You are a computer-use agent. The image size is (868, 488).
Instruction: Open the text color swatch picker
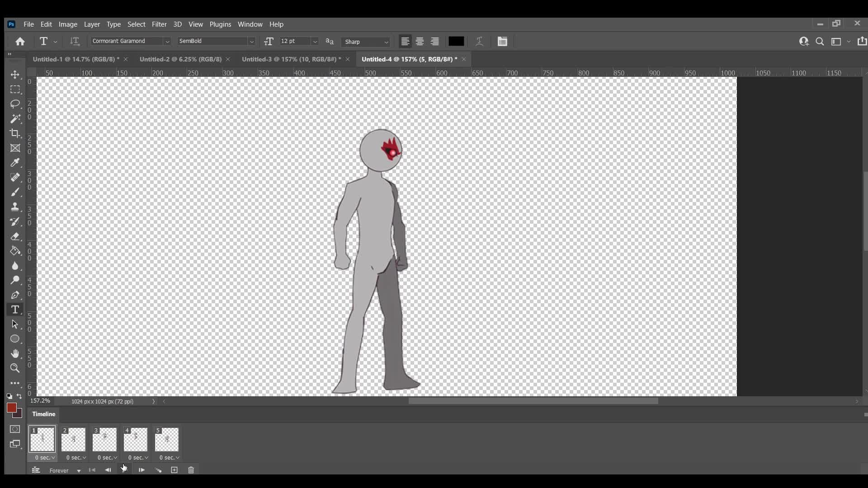pos(456,41)
